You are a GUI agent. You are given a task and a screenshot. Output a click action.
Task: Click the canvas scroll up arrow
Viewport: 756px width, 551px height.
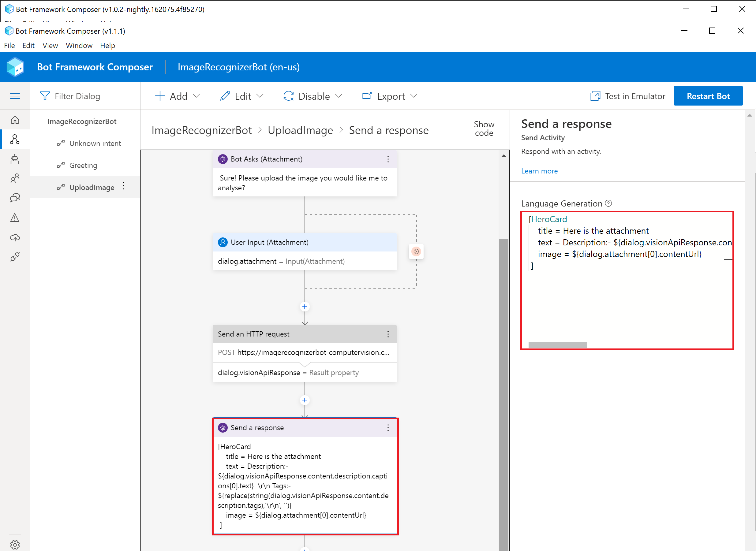[503, 156]
